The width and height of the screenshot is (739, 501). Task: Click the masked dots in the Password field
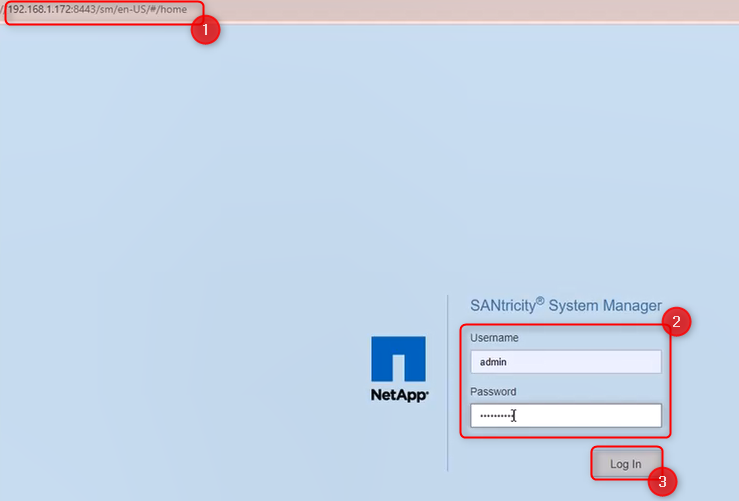click(494, 415)
